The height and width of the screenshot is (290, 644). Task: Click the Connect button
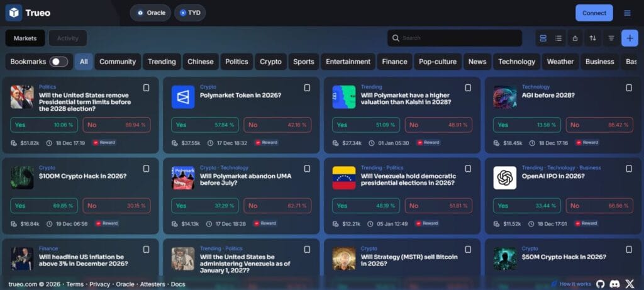[x=594, y=13]
